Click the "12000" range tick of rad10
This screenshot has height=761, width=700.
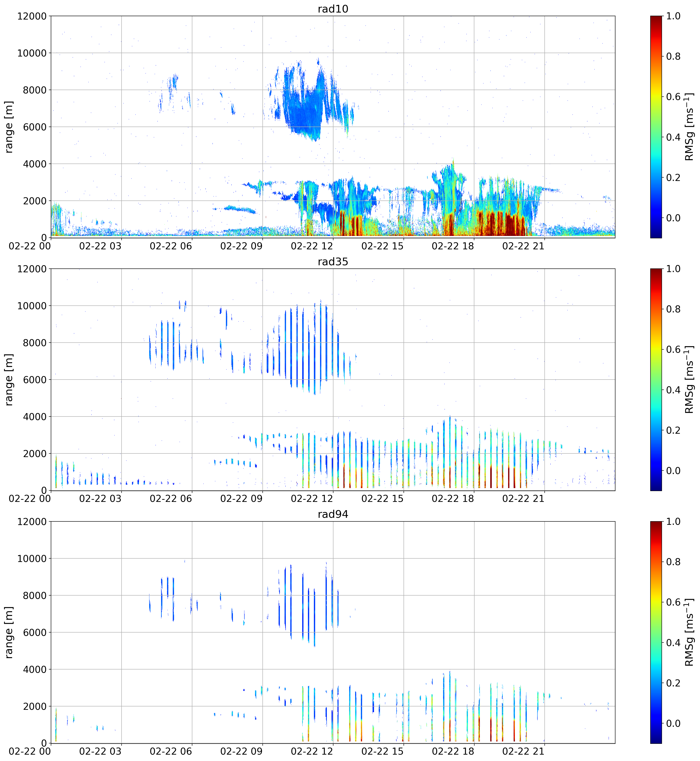[x=32, y=16]
